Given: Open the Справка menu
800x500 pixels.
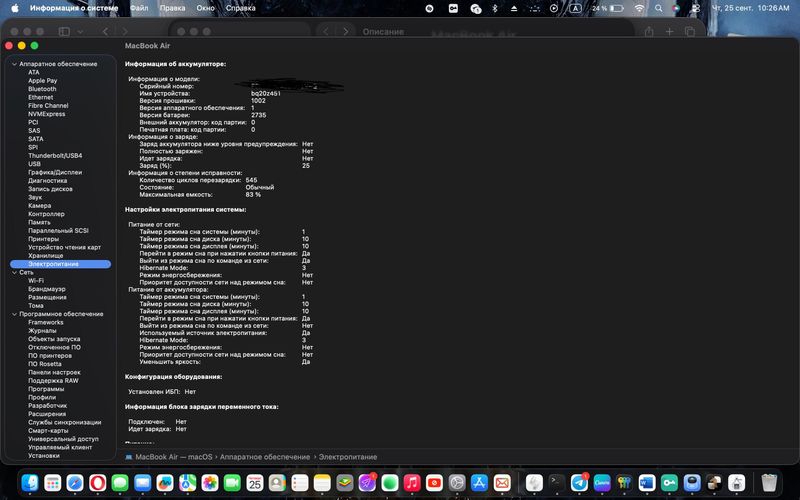Looking at the screenshot, I should point(240,8).
